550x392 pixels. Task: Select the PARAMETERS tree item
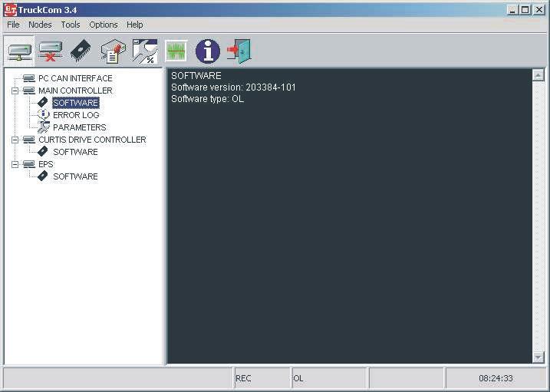[x=80, y=127]
